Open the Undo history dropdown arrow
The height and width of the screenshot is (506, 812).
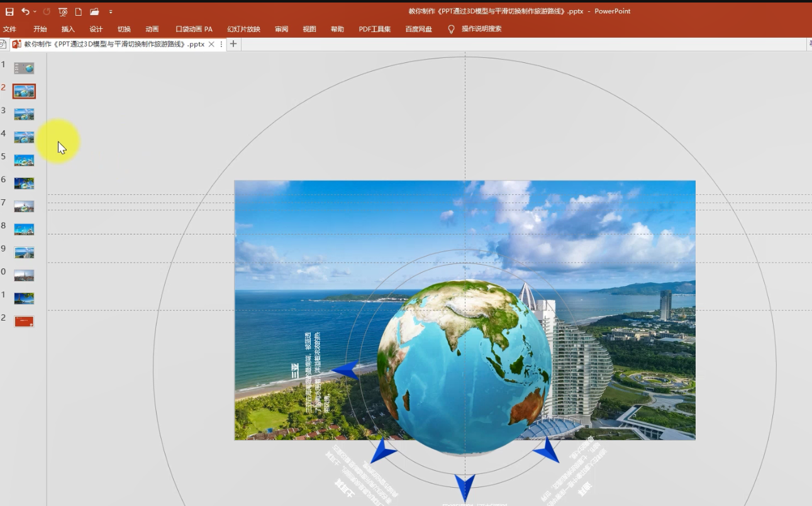click(x=35, y=12)
